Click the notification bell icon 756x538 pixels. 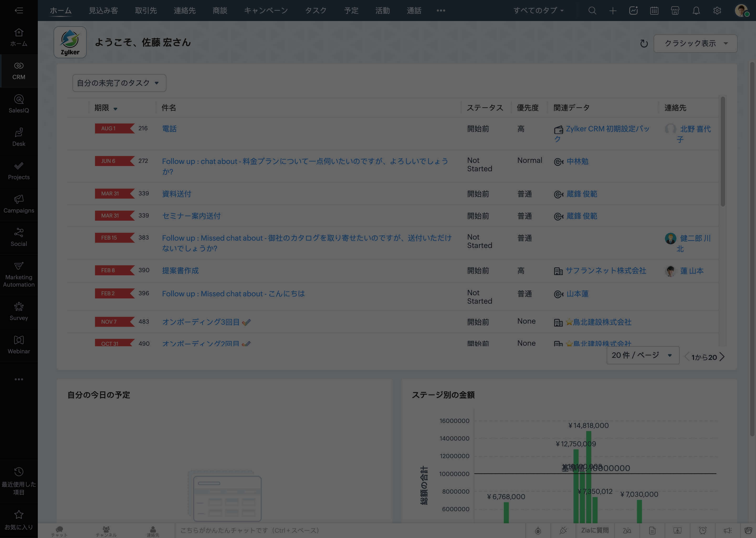point(696,11)
